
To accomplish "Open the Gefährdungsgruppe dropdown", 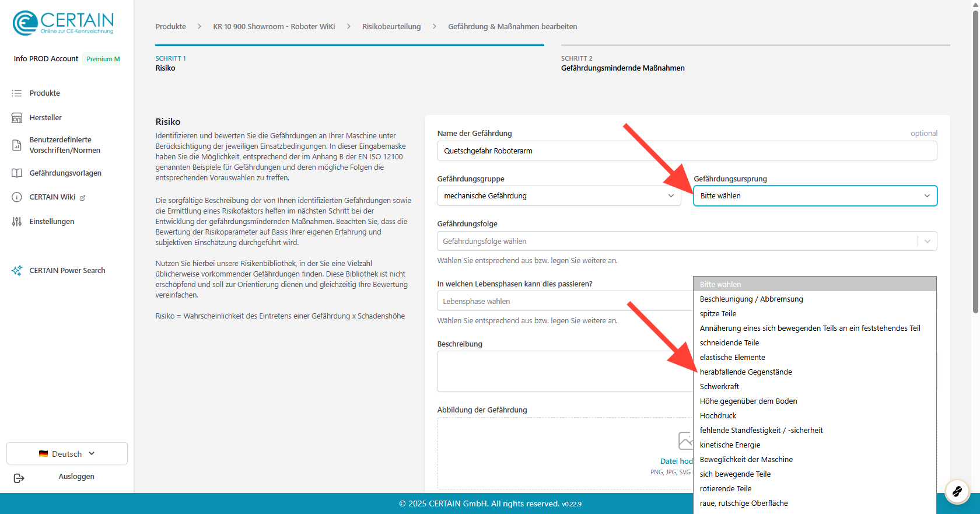I will pyautogui.click(x=559, y=196).
